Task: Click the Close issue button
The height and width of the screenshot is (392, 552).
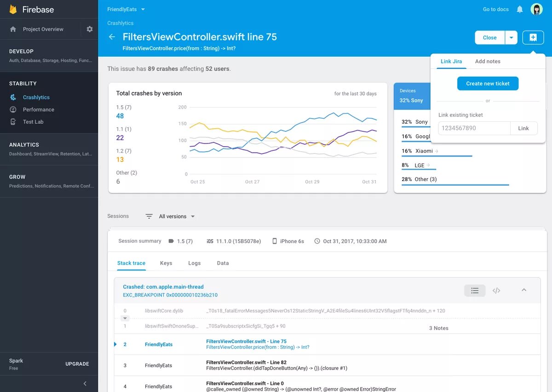Action: (490, 38)
